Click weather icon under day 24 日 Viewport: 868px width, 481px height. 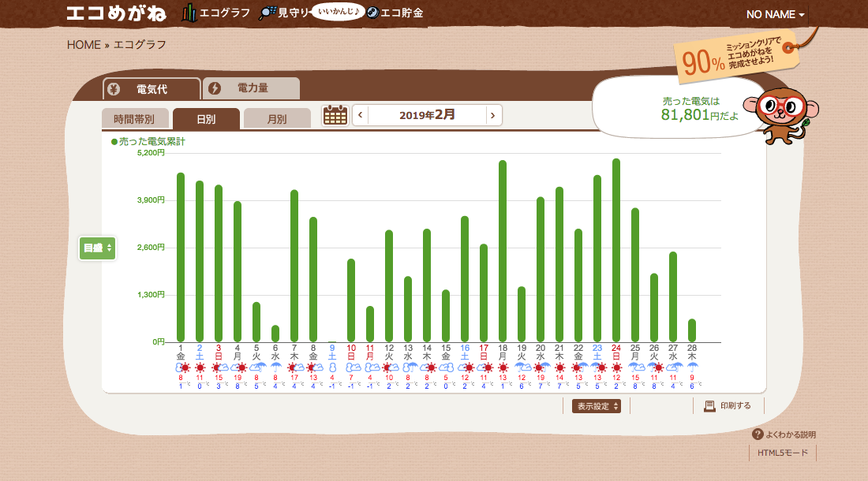click(x=616, y=367)
